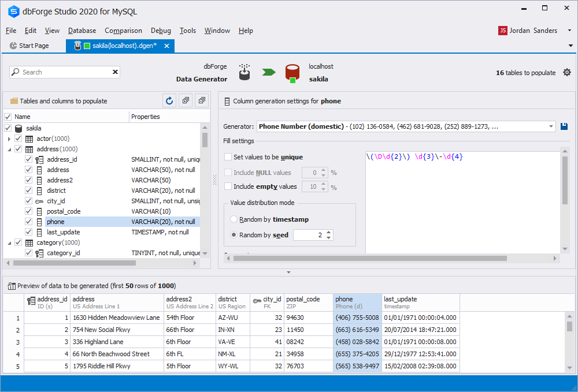Click the dbForge Studio logo icon

(13, 12)
